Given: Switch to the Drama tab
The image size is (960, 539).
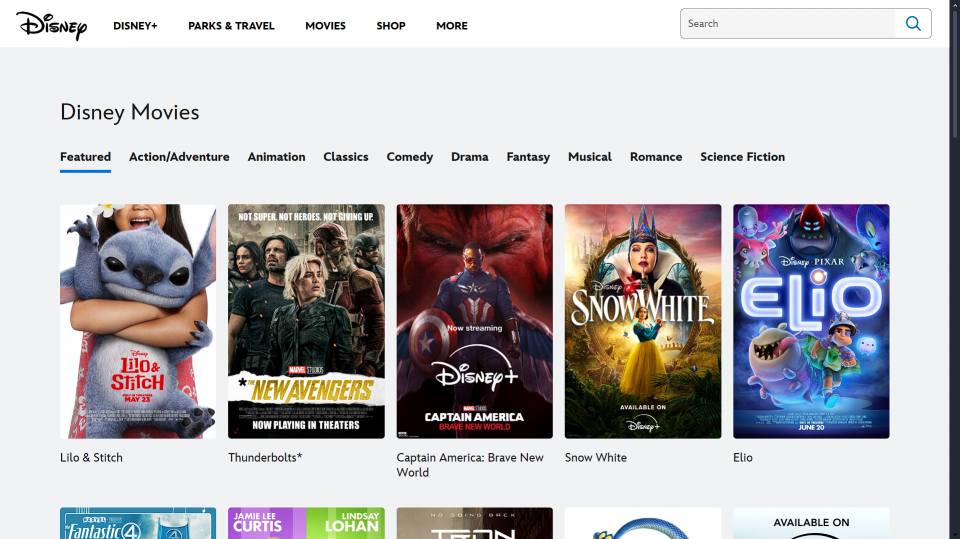Looking at the screenshot, I should click(x=470, y=157).
